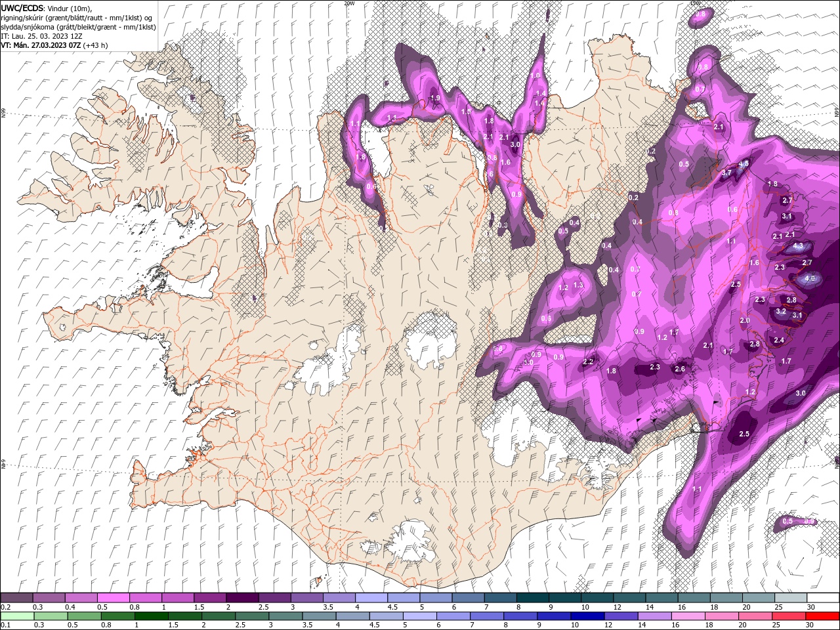The image size is (840, 630).
Task: Pick the palest green rain swatch between 0.1 and 0.3
Action: [18, 616]
